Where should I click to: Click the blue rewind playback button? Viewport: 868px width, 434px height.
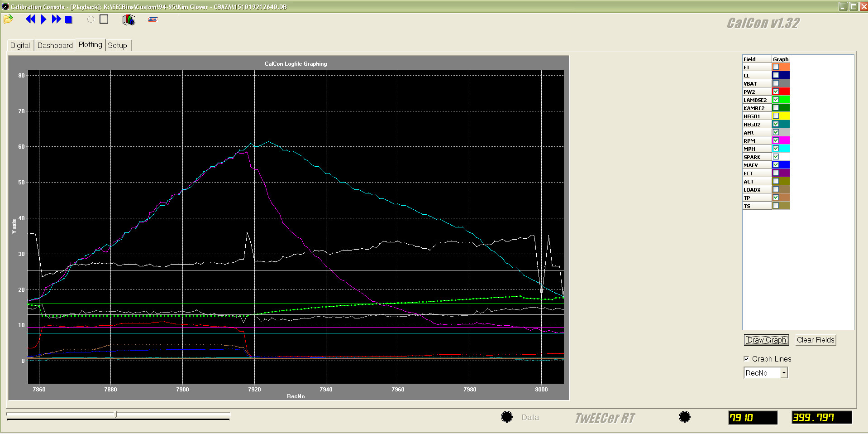click(x=30, y=19)
